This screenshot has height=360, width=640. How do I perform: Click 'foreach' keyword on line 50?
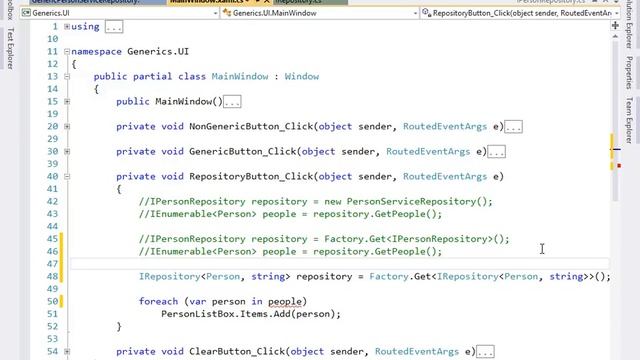(158, 301)
